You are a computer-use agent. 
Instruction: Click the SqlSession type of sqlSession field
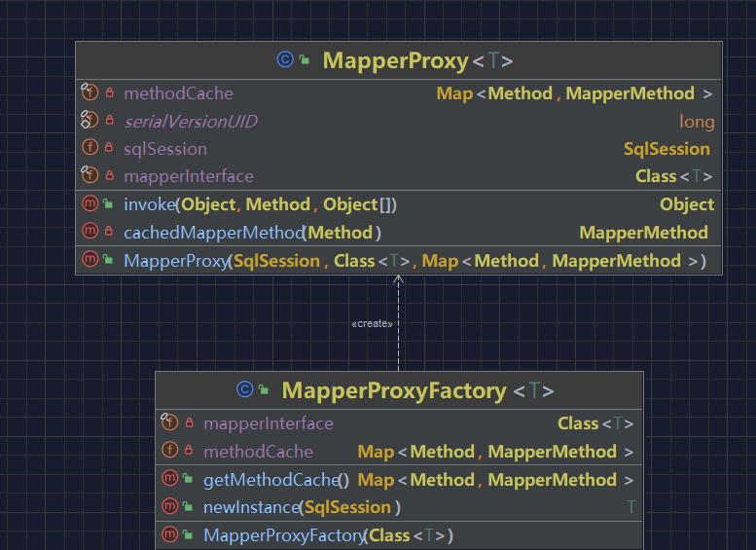pos(666,149)
